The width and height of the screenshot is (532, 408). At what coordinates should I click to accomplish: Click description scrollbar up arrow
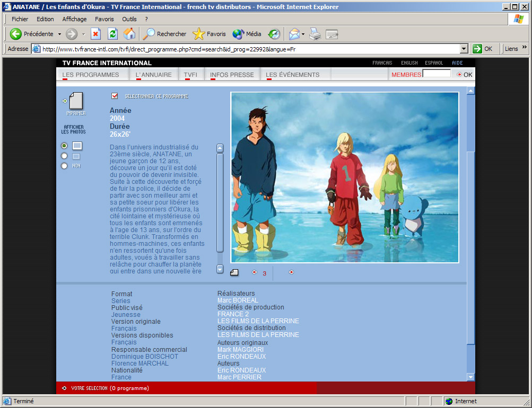point(220,148)
